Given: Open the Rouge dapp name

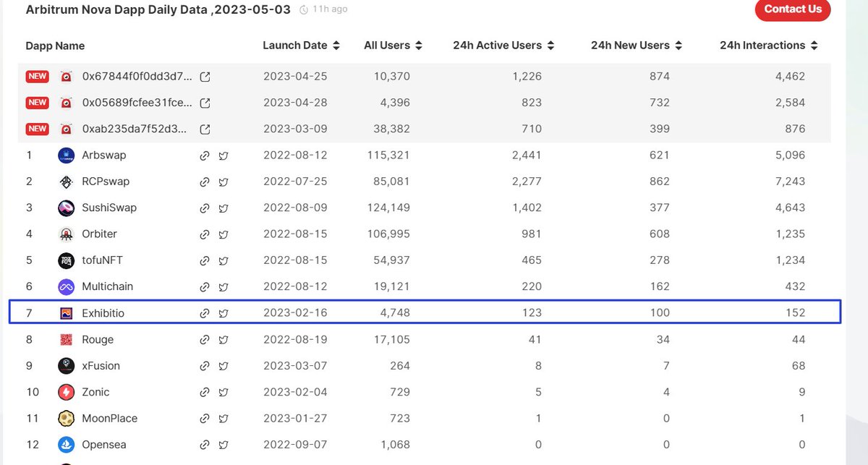Looking at the screenshot, I should (98, 339).
